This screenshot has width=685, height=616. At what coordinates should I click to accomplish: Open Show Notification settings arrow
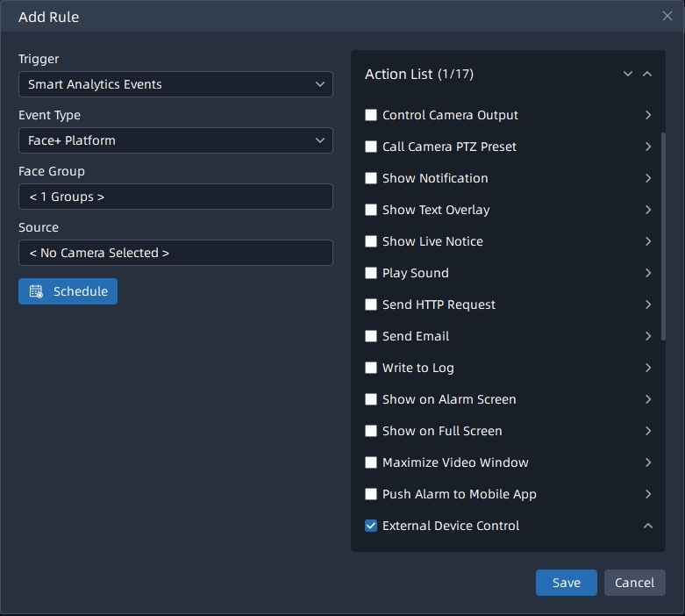click(648, 178)
